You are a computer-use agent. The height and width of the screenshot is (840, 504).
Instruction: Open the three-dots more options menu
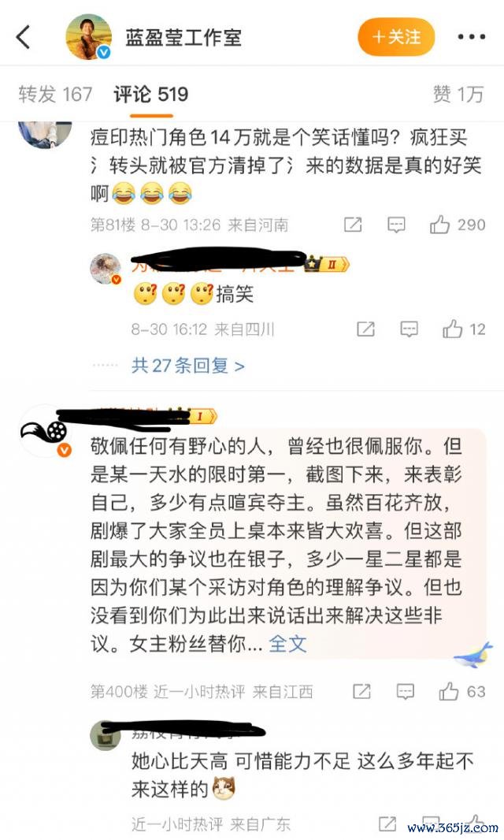point(472,37)
